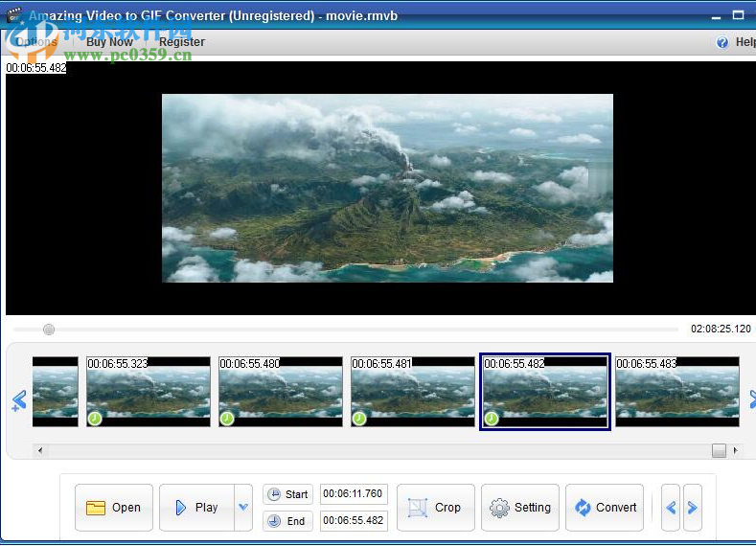The image size is (756, 546).
Task: Select the frame thumbnail 00:06:55.482
Action: [x=545, y=392]
